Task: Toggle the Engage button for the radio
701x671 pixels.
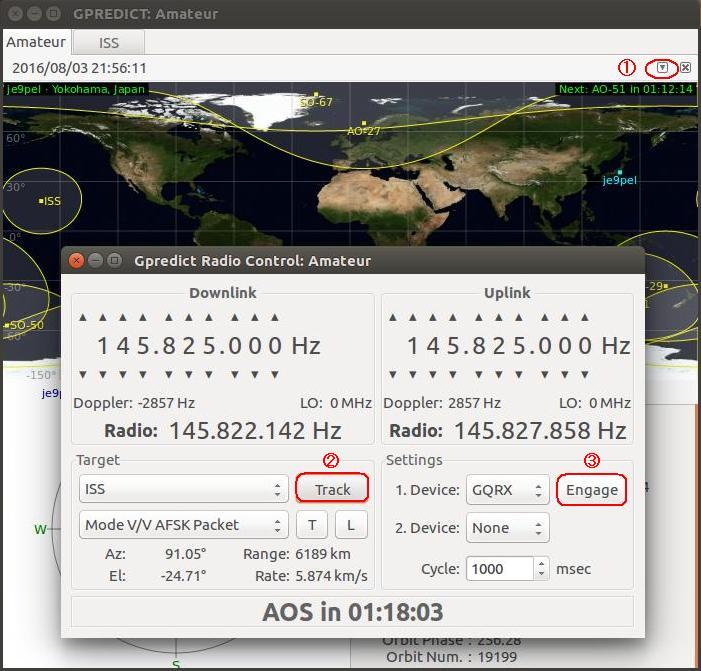Action: point(591,490)
